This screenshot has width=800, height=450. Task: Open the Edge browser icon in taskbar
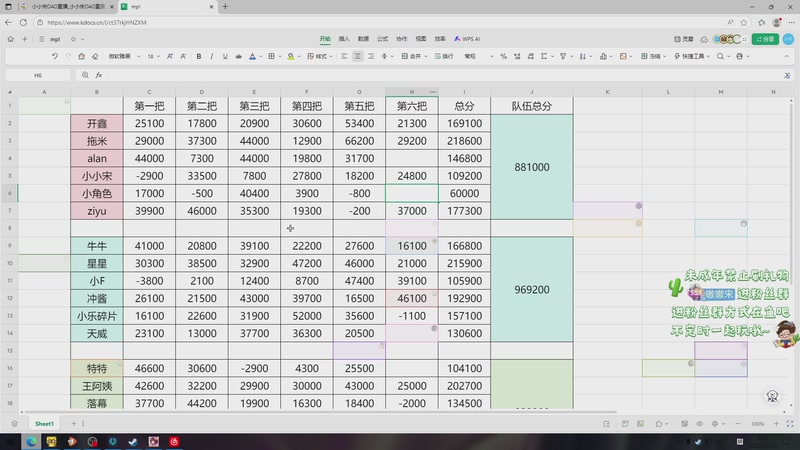[31, 441]
